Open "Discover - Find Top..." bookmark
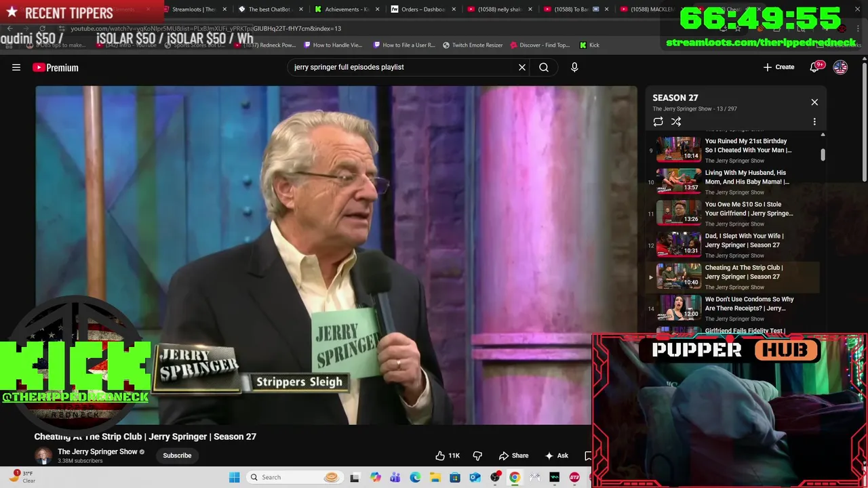 click(540, 45)
